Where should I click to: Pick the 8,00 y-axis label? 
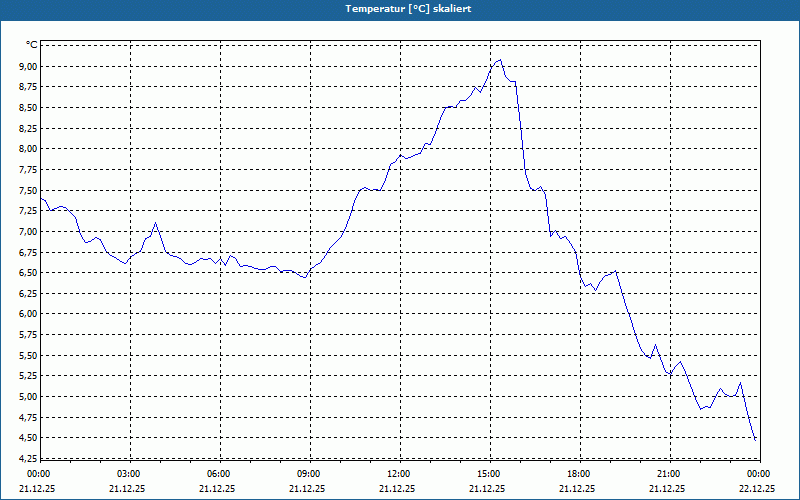pos(29,149)
